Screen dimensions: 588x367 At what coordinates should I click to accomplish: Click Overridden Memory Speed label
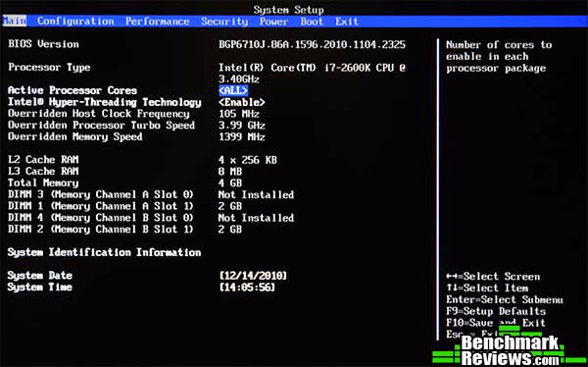[75, 137]
